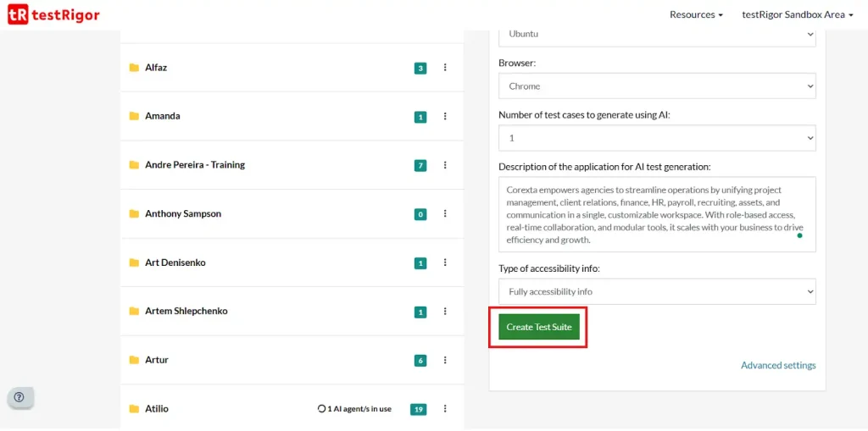Click the count badge 0 for Anthony Sampson
Screen dimensions: 868x431
[x=420, y=215]
